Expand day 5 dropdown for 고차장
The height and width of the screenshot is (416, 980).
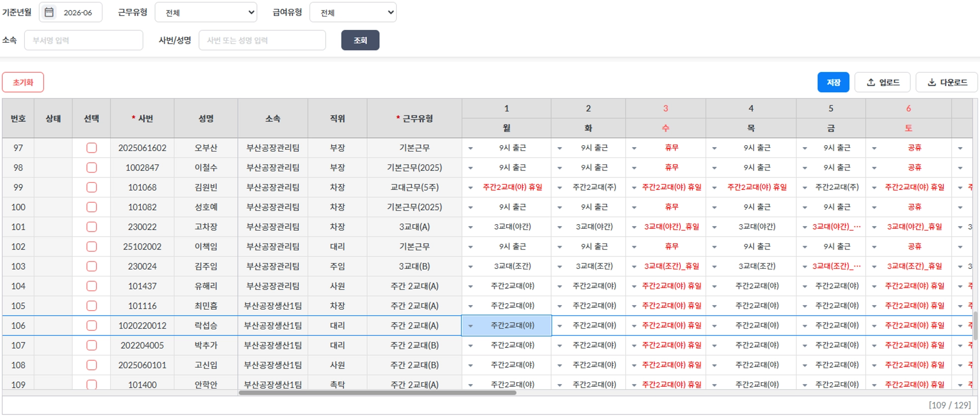coord(805,227)
